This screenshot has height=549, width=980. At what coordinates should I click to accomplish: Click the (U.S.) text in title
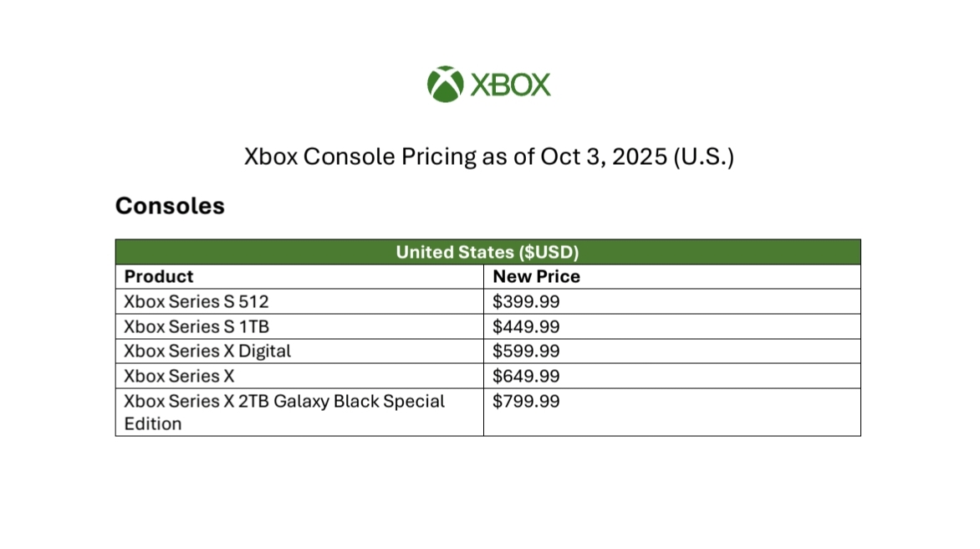click(703, 156)
